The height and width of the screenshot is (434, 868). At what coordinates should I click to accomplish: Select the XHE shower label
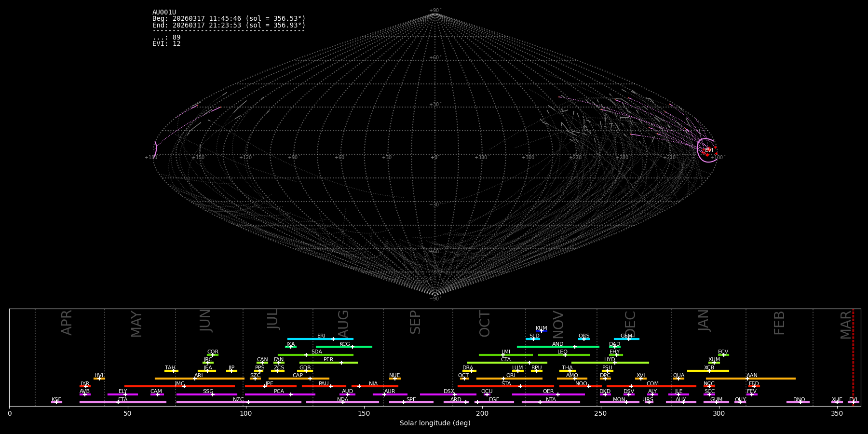pyautogui.click(x=837, y=400)
